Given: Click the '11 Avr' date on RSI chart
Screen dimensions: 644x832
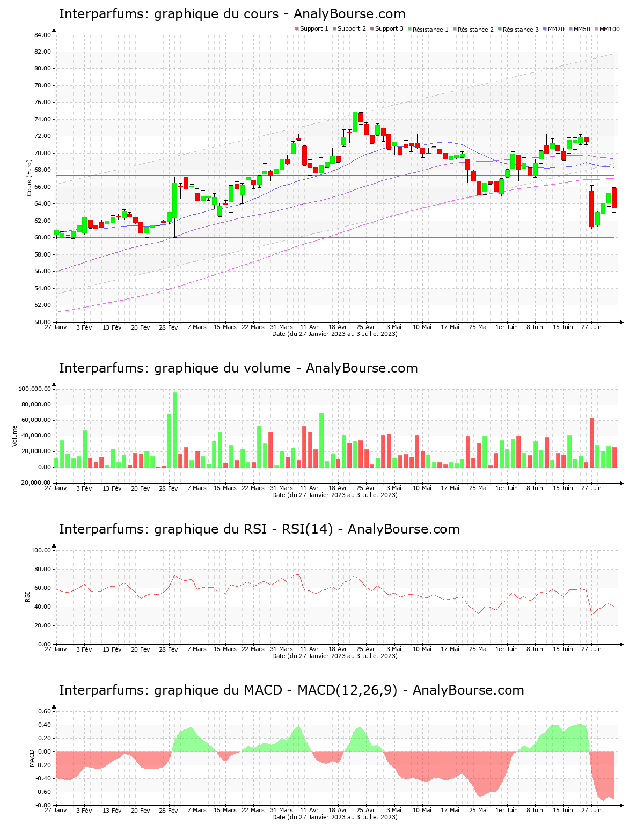Looking at the screenshot, I should coord(310,649).
